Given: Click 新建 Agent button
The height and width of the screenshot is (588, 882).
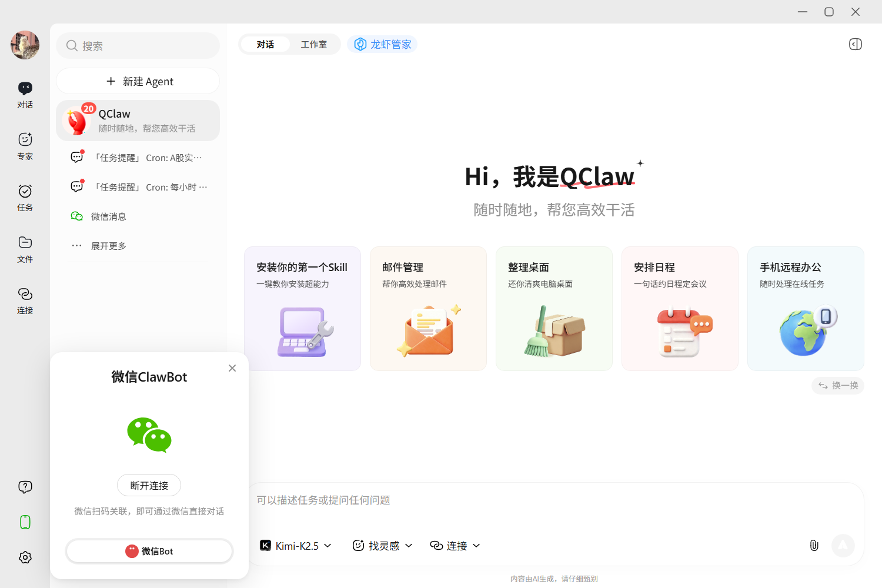Looking at the screenshot, I should pyautogui.click(x=138, y=81).
